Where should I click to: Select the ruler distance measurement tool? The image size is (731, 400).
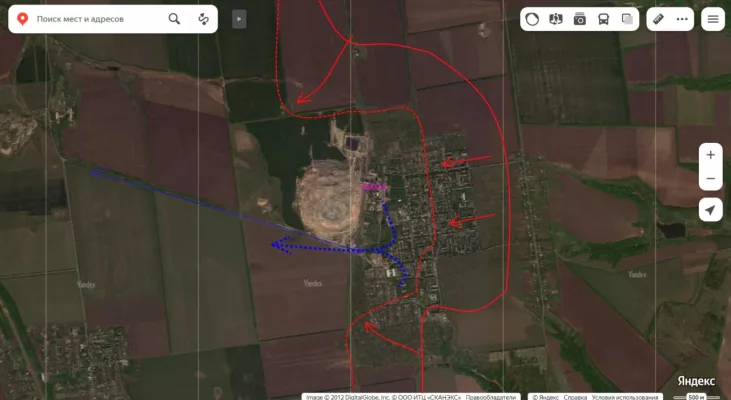pos(658,19)
